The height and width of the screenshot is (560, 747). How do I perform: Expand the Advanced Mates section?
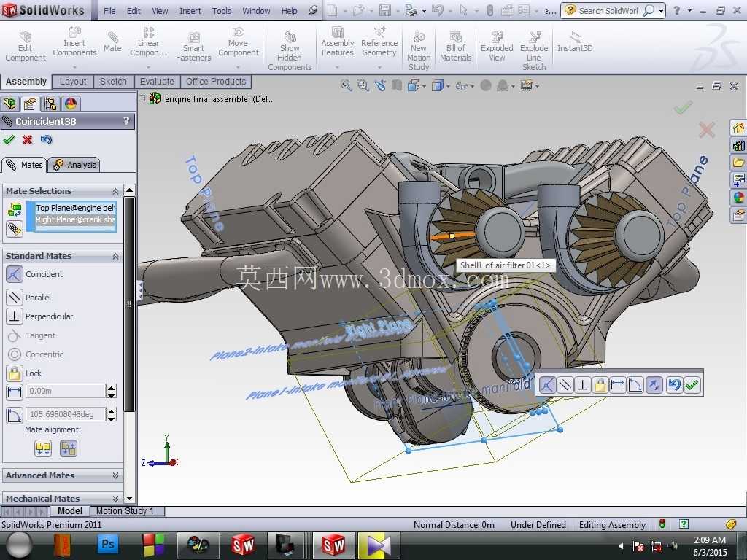coord(63,475)
